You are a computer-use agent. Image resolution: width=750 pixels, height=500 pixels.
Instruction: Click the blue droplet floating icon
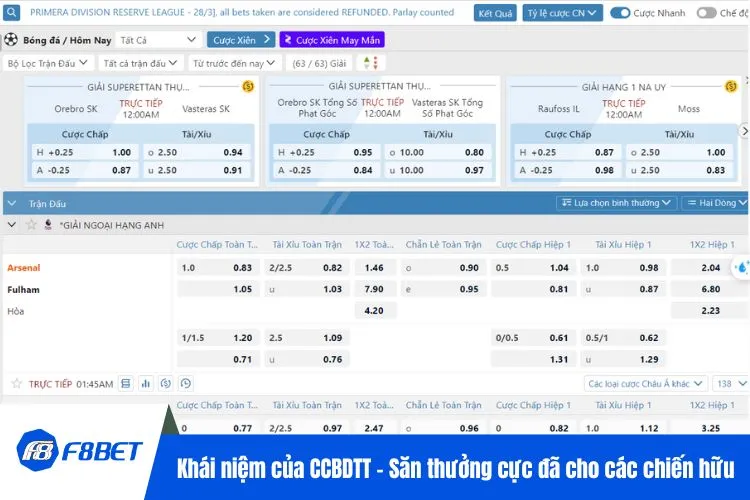(x=742, y=268)
